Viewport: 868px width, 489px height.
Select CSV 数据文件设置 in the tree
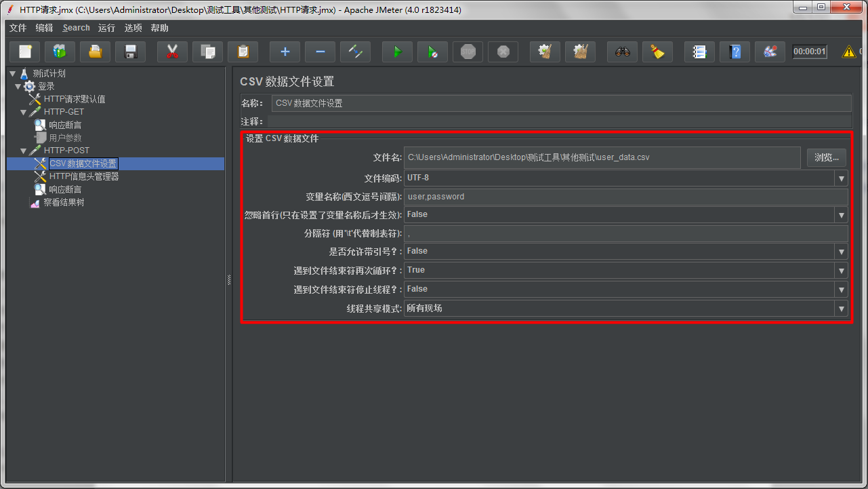click(83, 163)
